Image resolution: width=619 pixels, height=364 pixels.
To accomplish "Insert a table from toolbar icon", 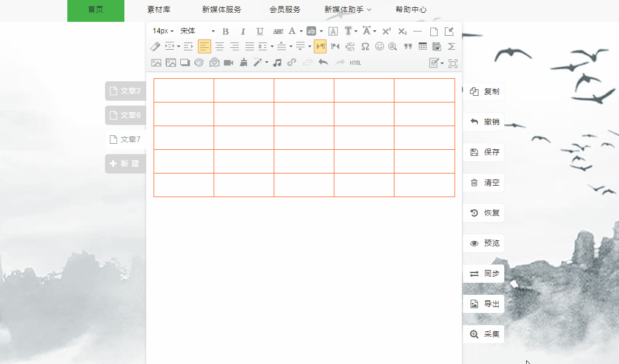I will (x=422, y=47).
